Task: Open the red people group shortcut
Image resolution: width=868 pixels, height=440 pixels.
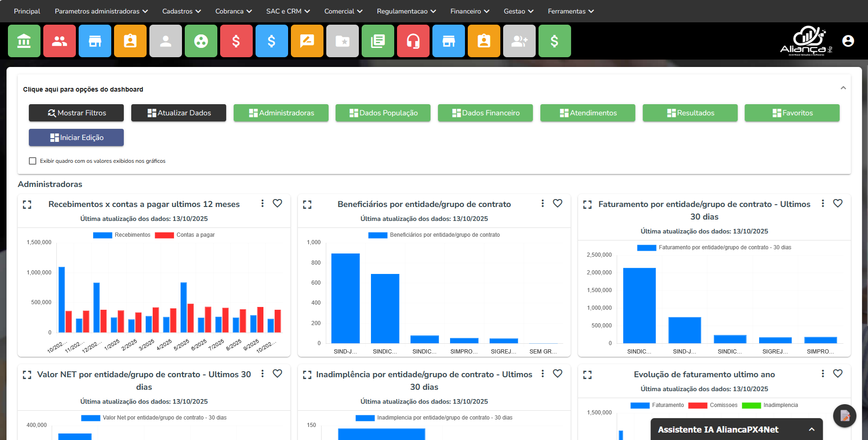Action: pos(60,41)
